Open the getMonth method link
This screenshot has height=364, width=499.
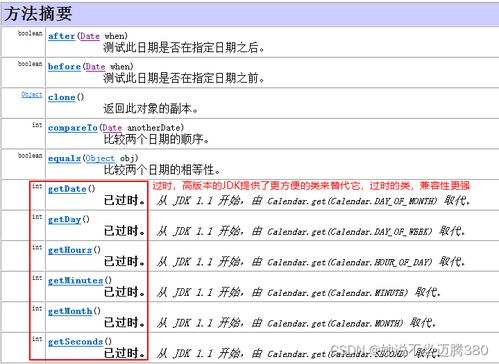pyautogui.click(x=70, y=311)
